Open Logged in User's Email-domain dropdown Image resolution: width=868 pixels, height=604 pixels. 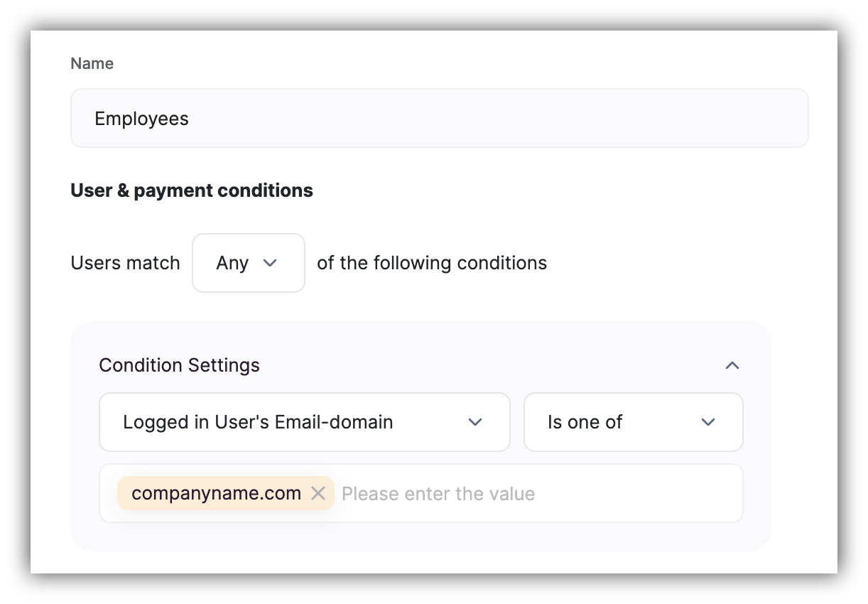pyautogui.click(x=304, y=422)
